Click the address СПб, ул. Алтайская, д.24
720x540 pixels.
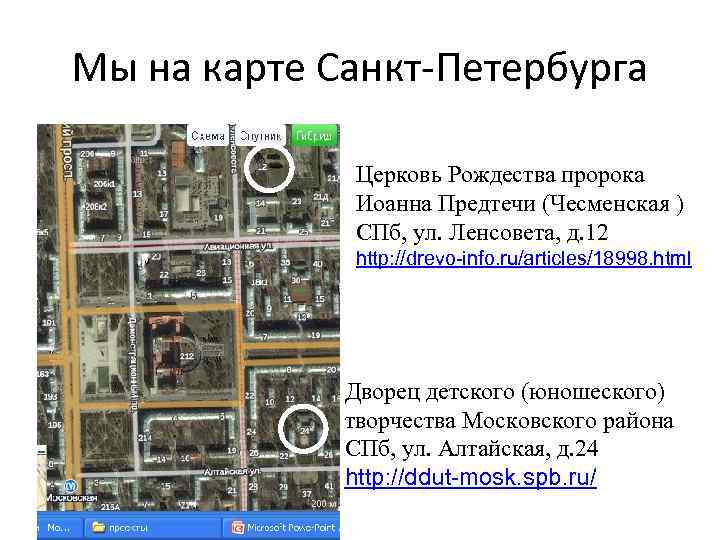472,449
